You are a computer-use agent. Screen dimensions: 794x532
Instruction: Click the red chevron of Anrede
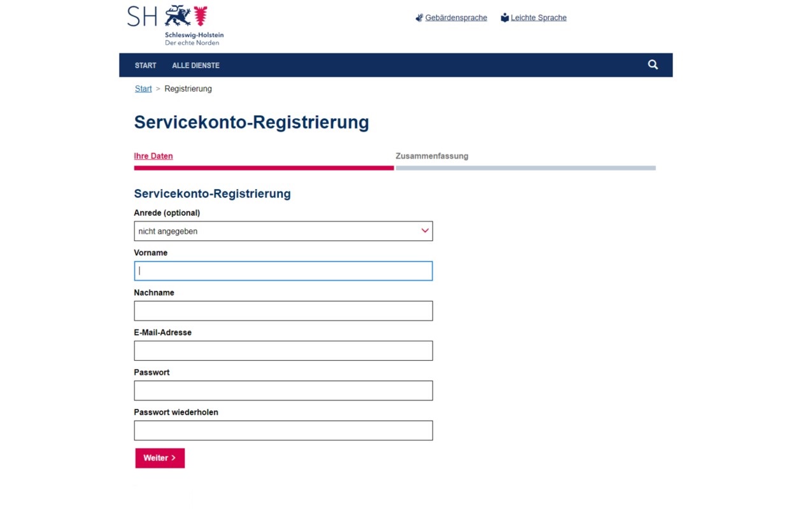(425, 231)
